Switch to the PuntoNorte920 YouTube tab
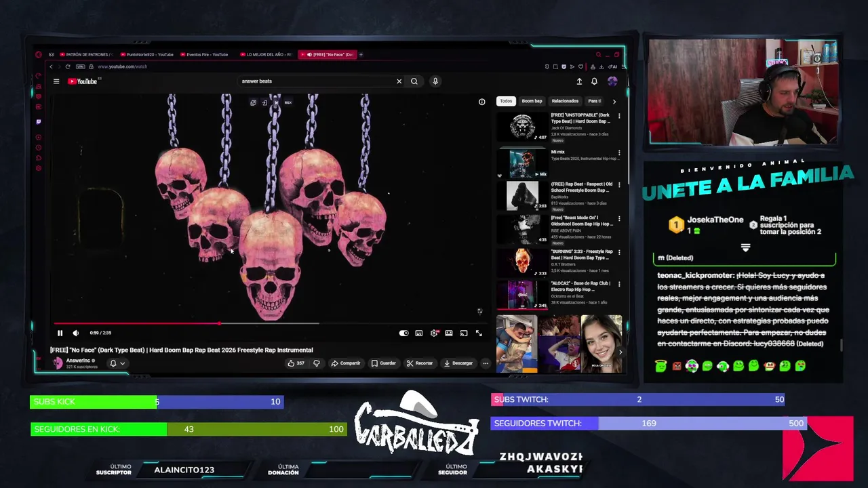 click(146, 54)
